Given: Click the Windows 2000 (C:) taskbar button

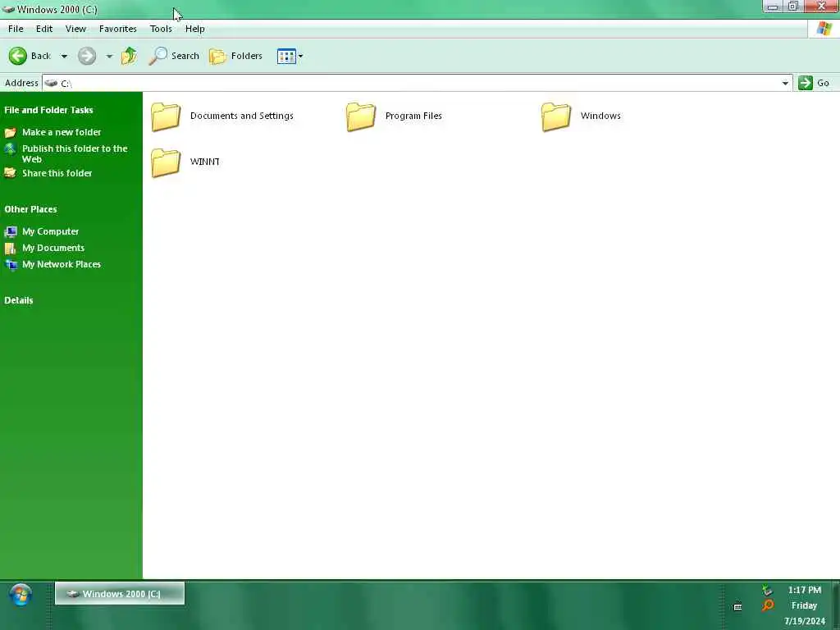Looking at the screenshot, I should pyautogui.click(x=120, y=594).
